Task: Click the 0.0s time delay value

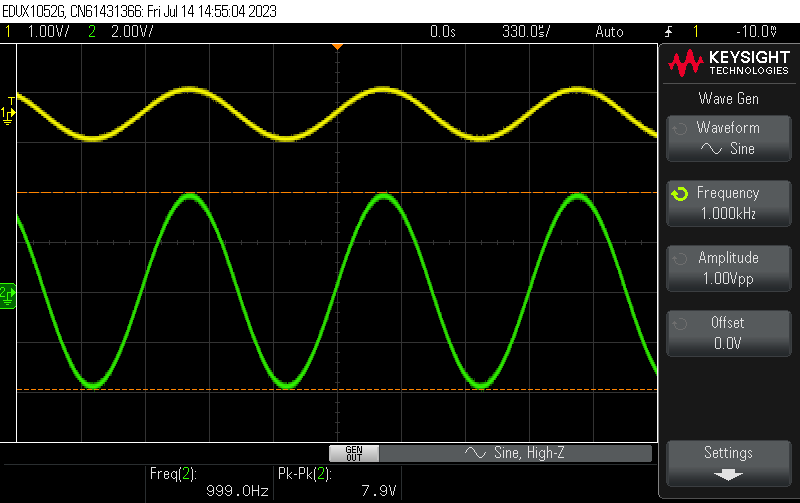Action: point(442,32)
